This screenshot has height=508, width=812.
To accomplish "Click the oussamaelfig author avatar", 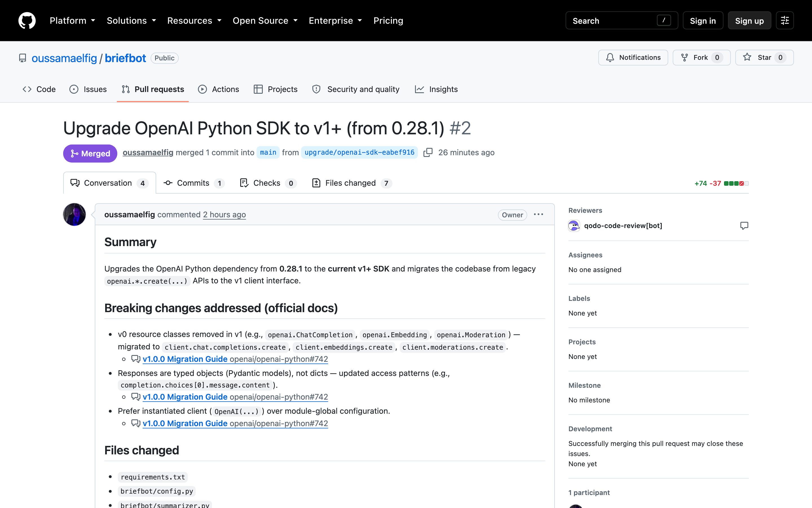I will pyautogui.click(x=74, y=214).
